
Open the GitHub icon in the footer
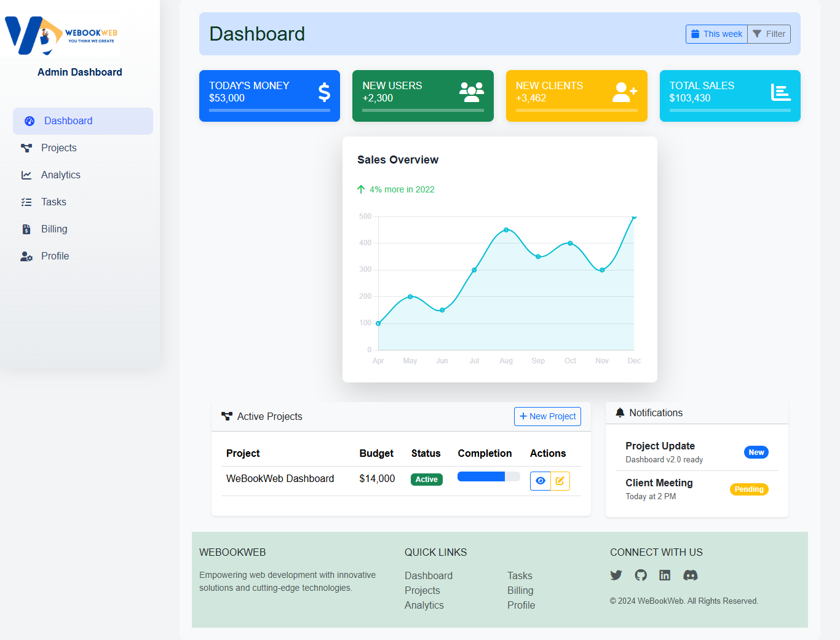click(640, 575)
